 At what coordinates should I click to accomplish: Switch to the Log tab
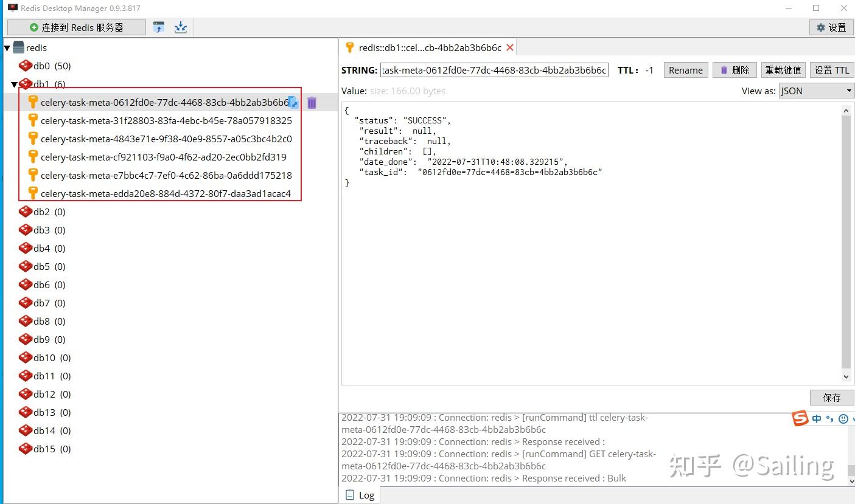click(x=360, y=495)
